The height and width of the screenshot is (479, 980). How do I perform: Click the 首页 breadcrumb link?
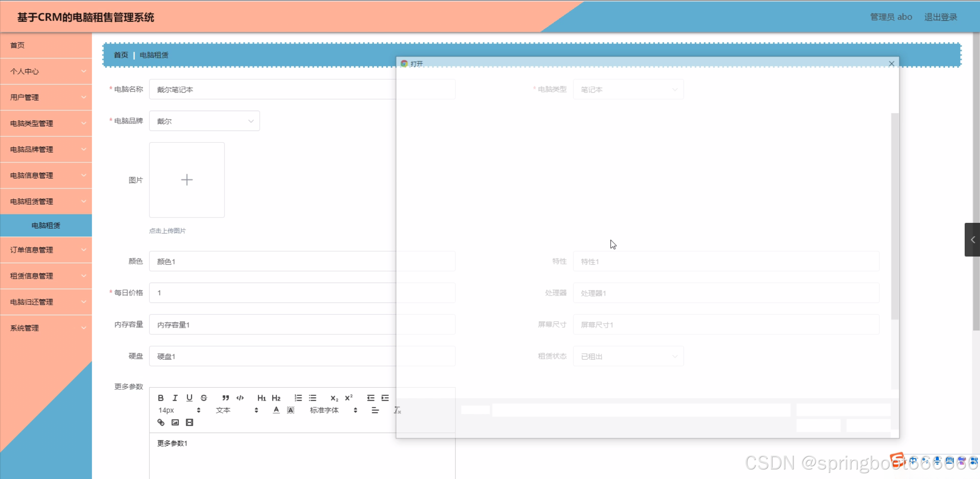pos(121,55)
